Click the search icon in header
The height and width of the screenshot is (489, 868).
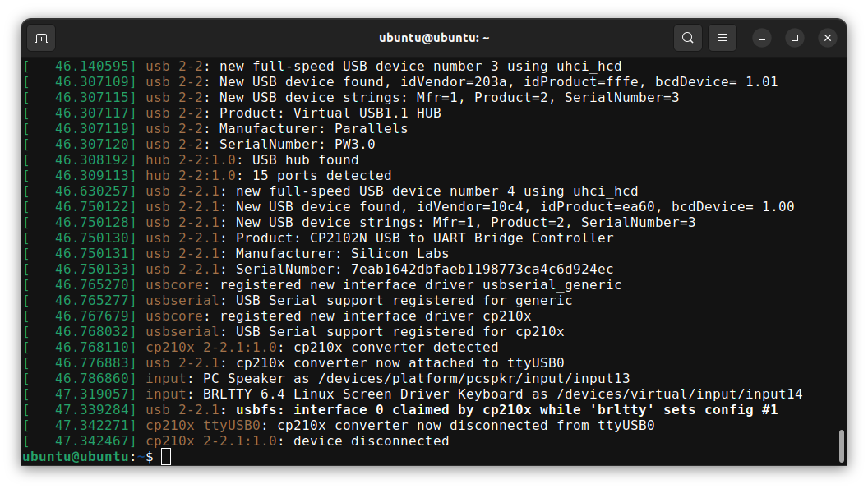coord(687,38)
